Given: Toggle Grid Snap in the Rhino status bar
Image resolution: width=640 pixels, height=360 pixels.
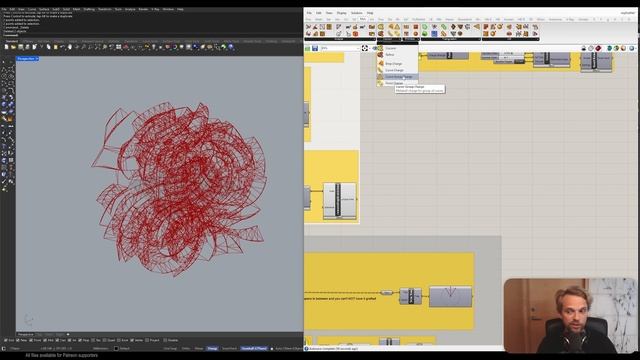Looking at the screenshot, I should pyautogui.click(x=170, y=349).
